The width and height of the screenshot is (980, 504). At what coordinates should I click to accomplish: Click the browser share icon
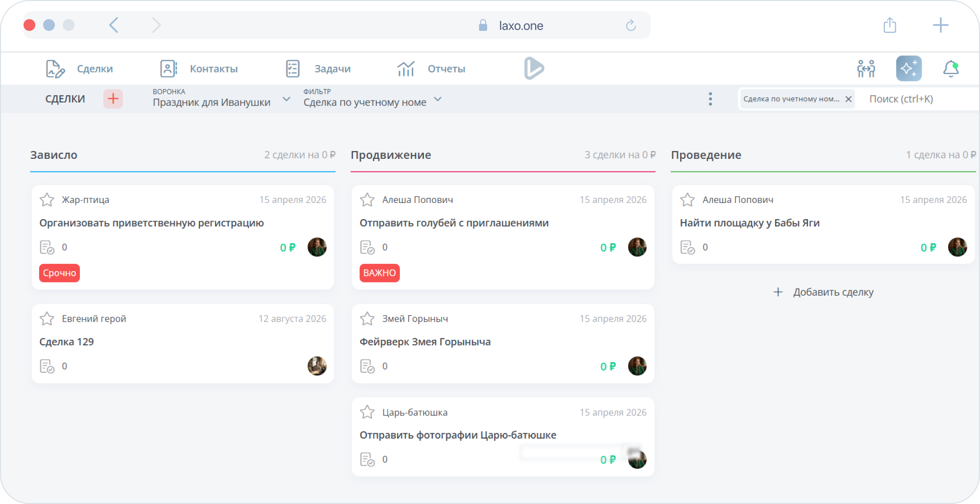pos(890,25)
